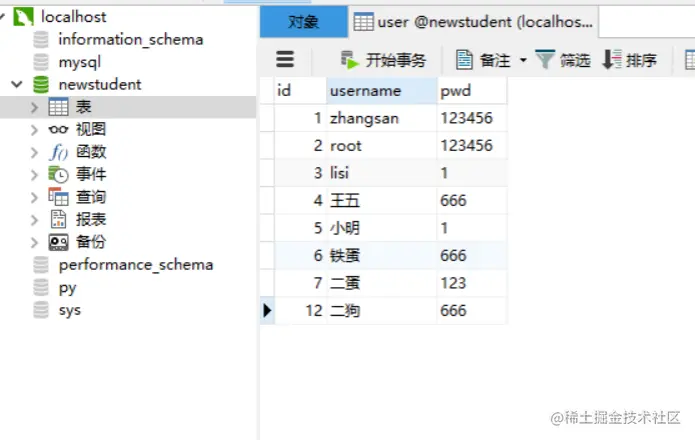Screen dimensions: 695x440
Task: Click the 开始事务 button label
Action: tap(396, 60)
